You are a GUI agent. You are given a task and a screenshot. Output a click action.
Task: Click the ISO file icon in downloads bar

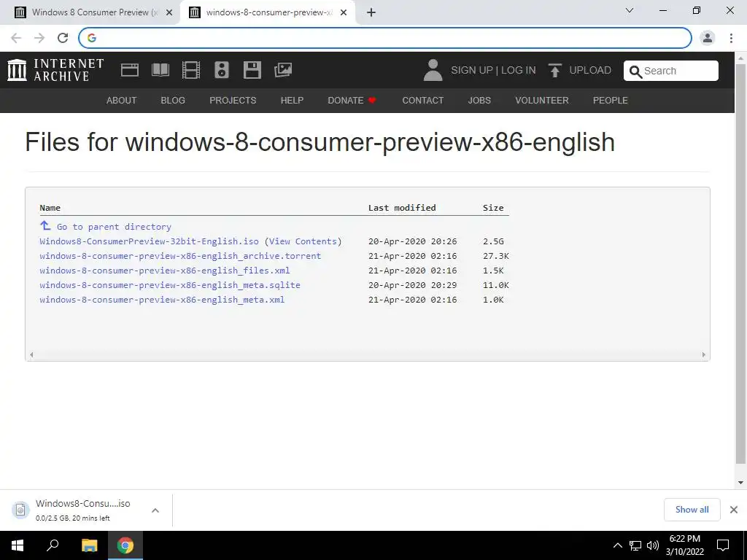coord(20,510)
